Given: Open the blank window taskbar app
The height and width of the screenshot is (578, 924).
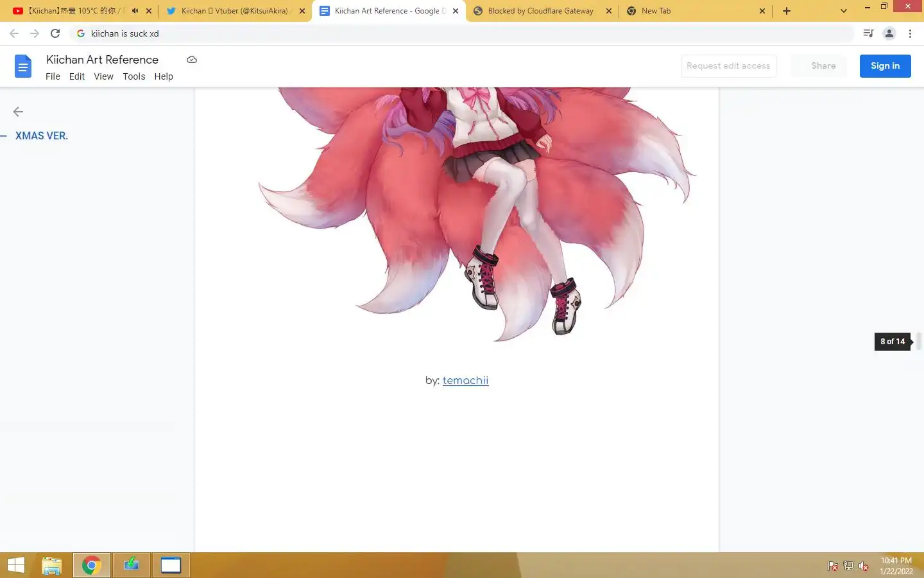Looking at the screenshot, I should pos(171,565).
